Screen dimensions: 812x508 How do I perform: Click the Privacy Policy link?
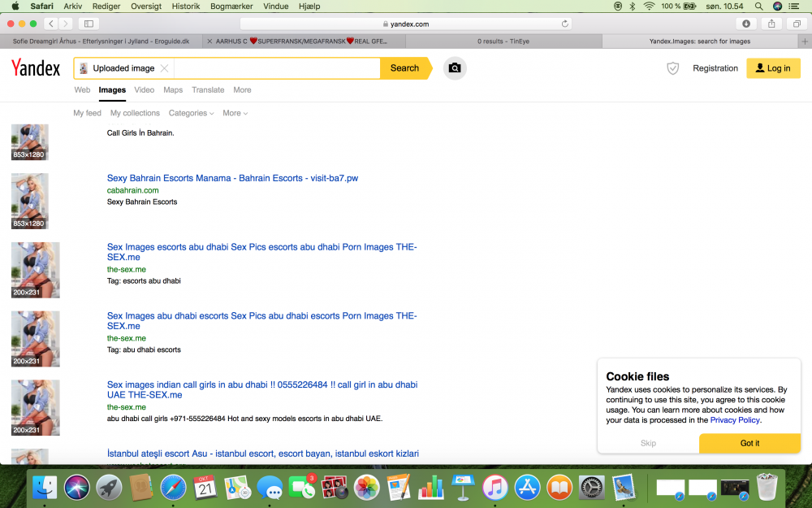point(734,420)
